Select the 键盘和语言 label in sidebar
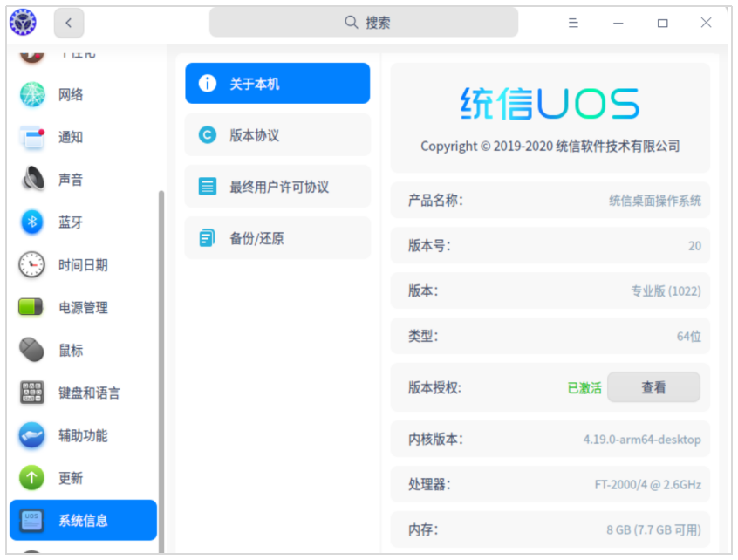Screen dimensions: 738x560 pyautogui.click(x=90, y=393)
